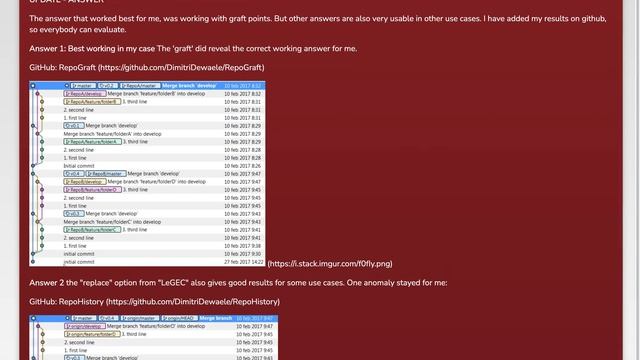This screenshot has height=360, width=640.
Task: Click the RepoA/develop branch tag in first graph
Action: pyautogui.click(x=84, y=93)
